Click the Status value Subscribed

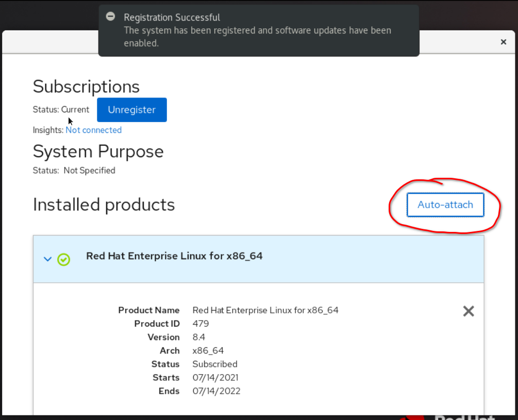pos(215,364)
